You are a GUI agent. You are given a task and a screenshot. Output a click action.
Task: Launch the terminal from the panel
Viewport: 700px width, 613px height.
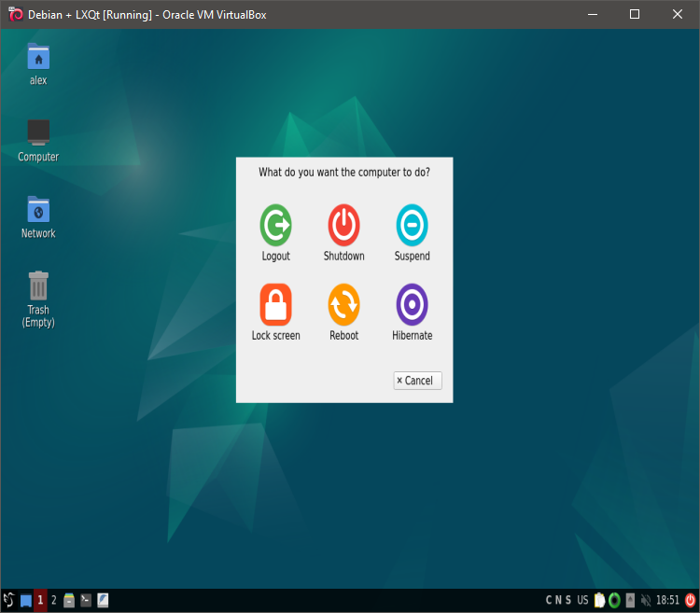[86, 600]
